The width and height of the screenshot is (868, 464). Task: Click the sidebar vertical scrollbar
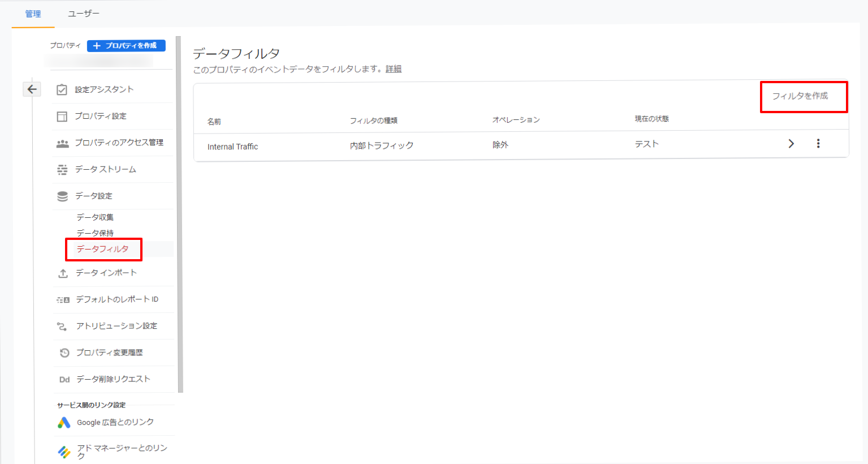[180, 215]
